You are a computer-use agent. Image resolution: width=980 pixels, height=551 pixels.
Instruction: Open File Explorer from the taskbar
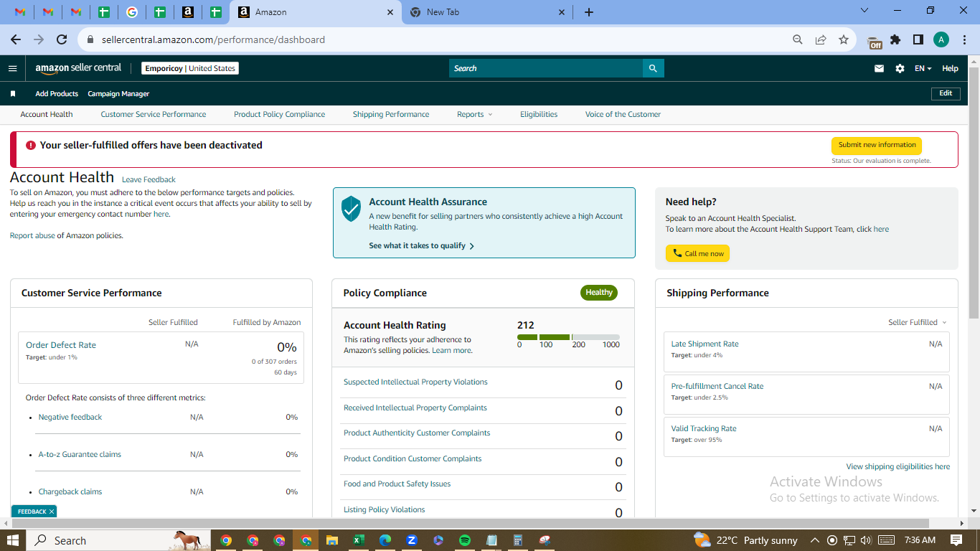[331, 540]
